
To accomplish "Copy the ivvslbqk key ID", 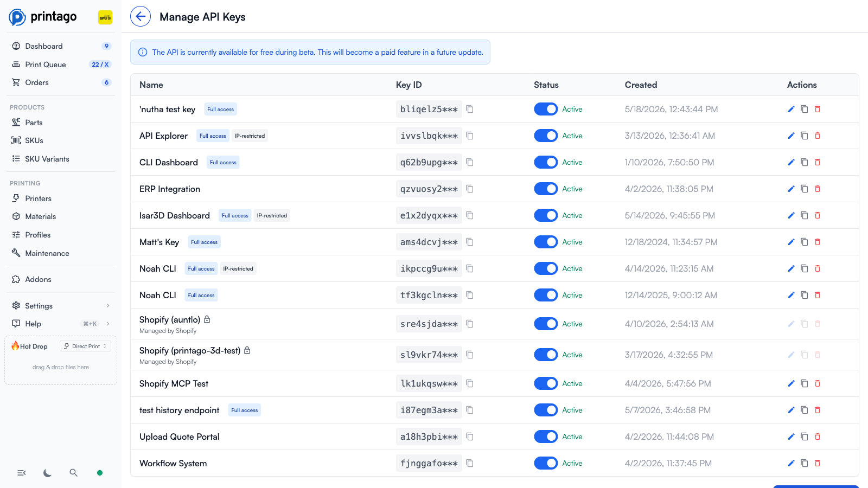I will click(470, 136).
